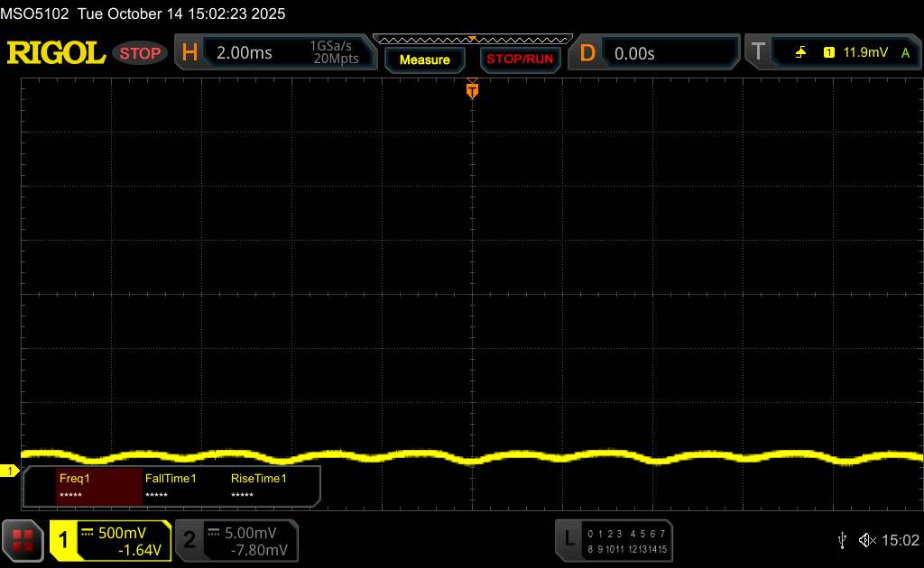
Task: Open the 11.9mV trigger level setting
Action: click(x=864, y=53)
